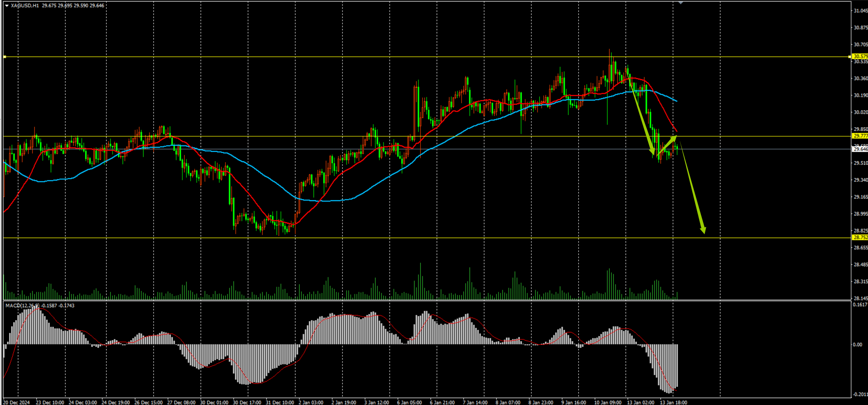
Task: Click the 31 Dec 10:00 time label
Action: 280,403
